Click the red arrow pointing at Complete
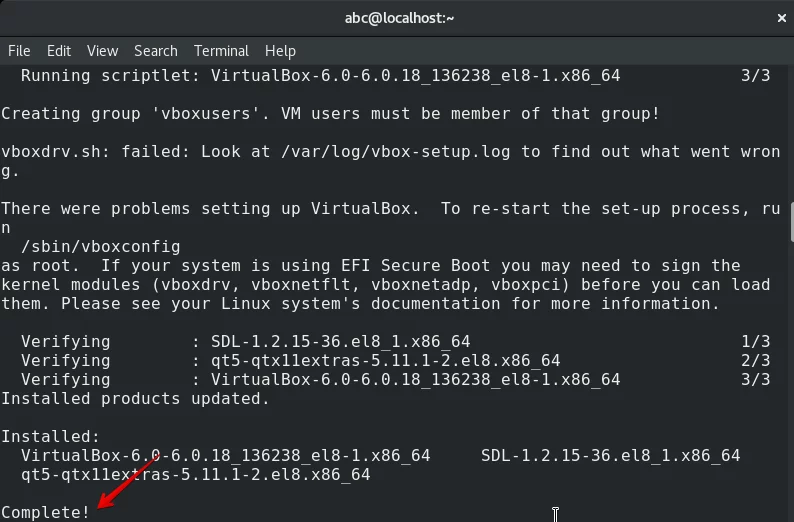Image resolution: width=794 pixels, height=522 pixels. [128, 481]
